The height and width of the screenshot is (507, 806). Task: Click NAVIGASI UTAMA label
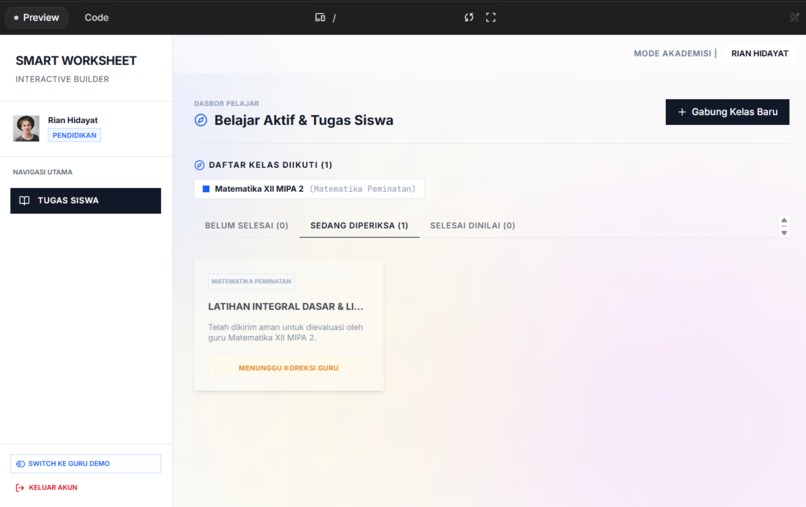43,172
